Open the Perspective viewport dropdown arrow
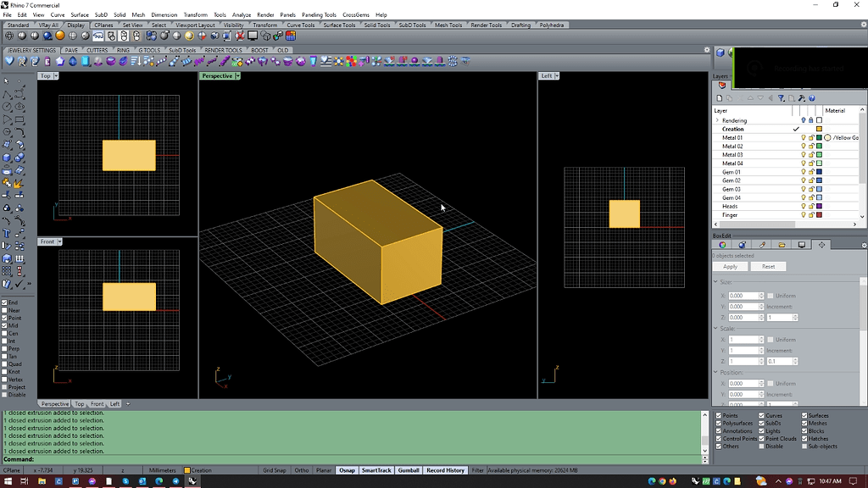868x488 pixels. coord(238,76)
